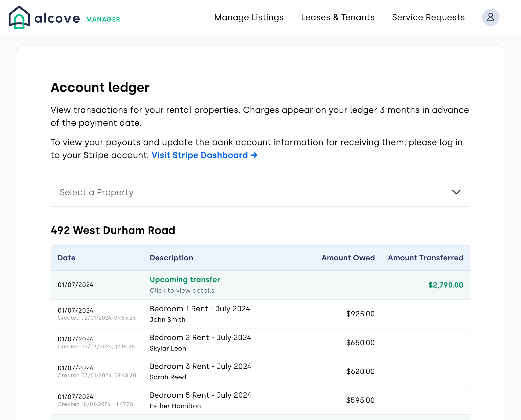Click the Alcove house logo icon
The height and width of the screenshot is (420, 521).
(x=19, y=17)
